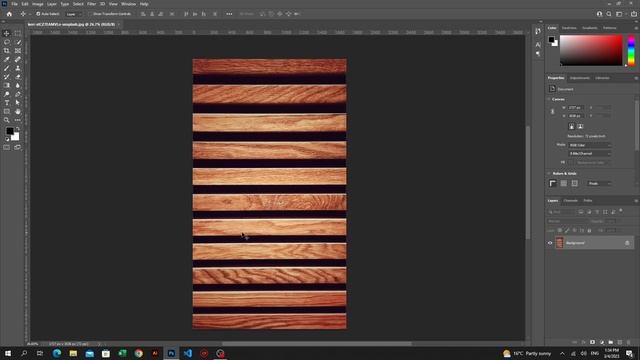This screenshot has width=640, height=360.
Task: Delete layer trash icon
Action: [629, 342]
